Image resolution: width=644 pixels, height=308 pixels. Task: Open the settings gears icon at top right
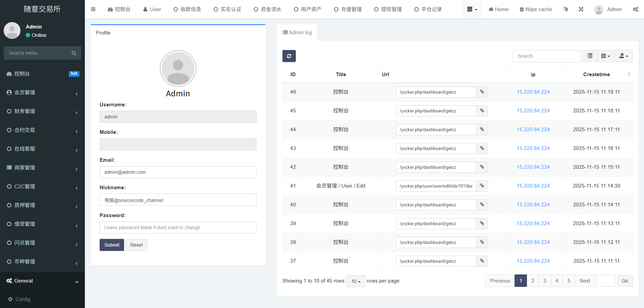(x=635, y=9)
